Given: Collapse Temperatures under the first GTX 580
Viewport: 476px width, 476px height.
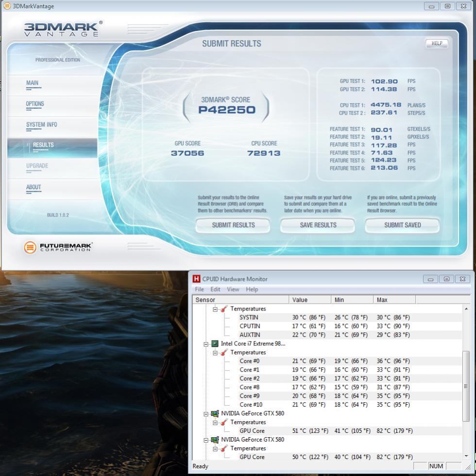Looking at the screenshot, I should tap(215, 423).
